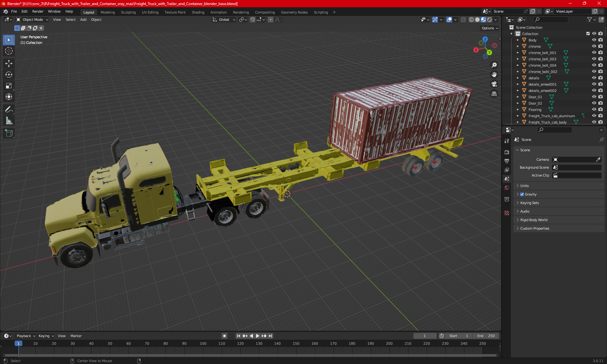This screenshot has width=607, height=364.
Task: Click the Add Cube tool
Action: (9, 133)
